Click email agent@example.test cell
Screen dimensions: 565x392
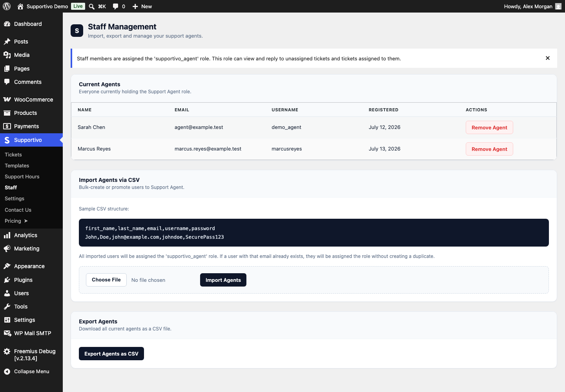(199, 127)
